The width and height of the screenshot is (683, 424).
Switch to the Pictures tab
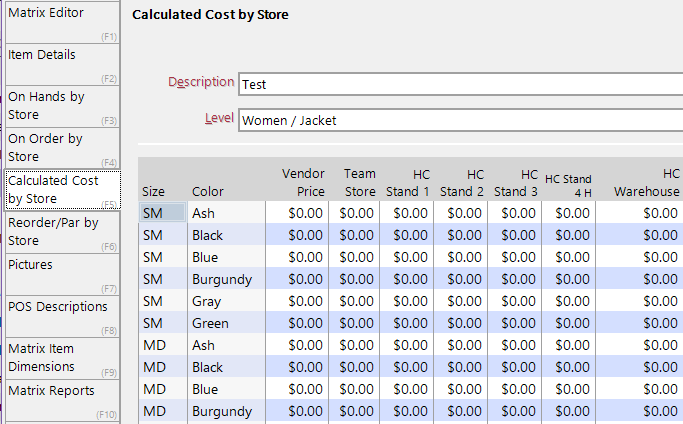click(x=62, y=274)
